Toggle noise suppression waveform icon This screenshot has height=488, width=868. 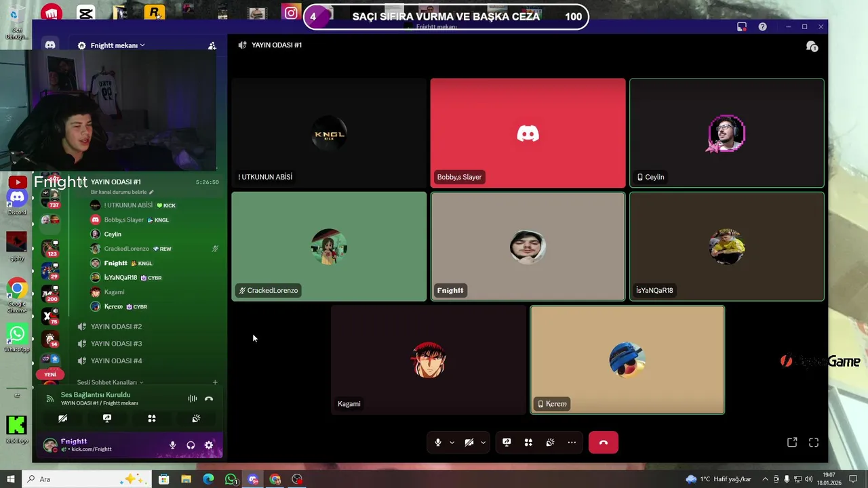click(x=193, y=399)
